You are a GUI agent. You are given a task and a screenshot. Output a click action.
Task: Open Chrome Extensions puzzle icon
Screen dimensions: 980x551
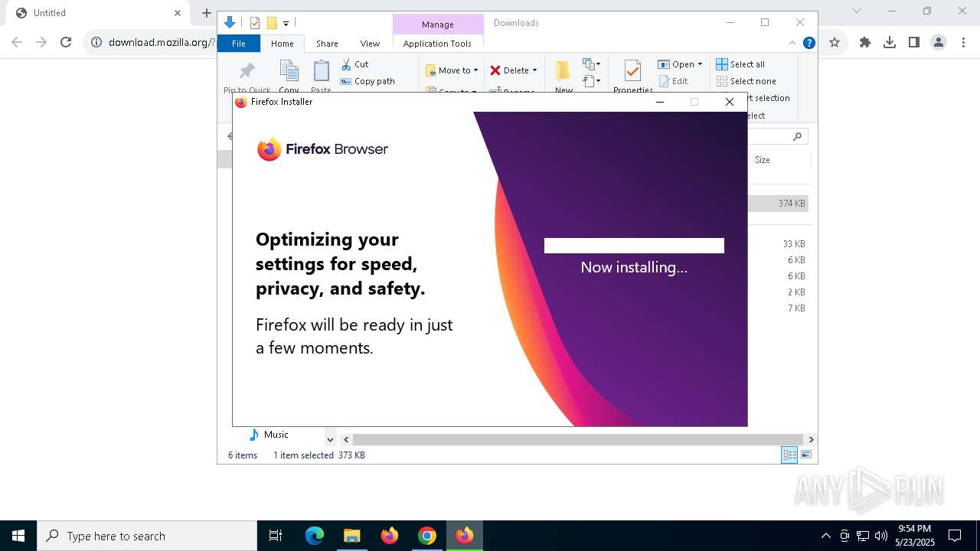point(865,43)
